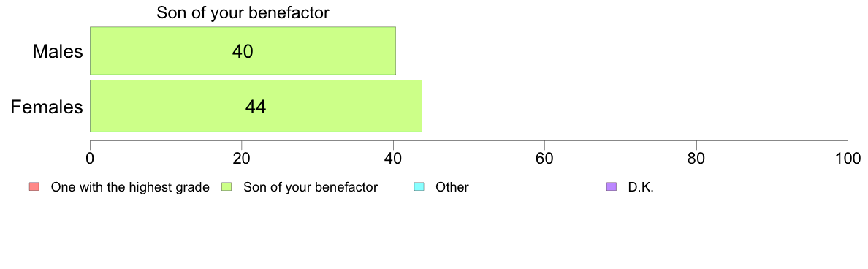
Task: Click the 'D.K.' legend text
Action: point(641,187)
